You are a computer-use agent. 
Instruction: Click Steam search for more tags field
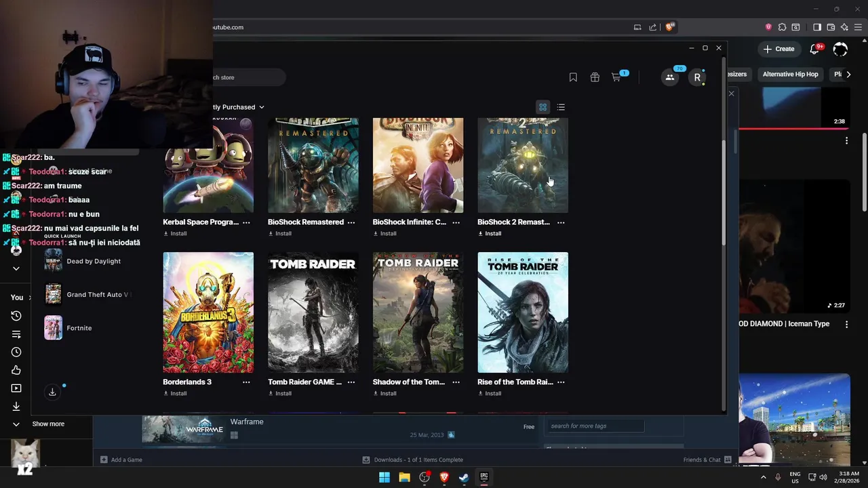(595, 426)
